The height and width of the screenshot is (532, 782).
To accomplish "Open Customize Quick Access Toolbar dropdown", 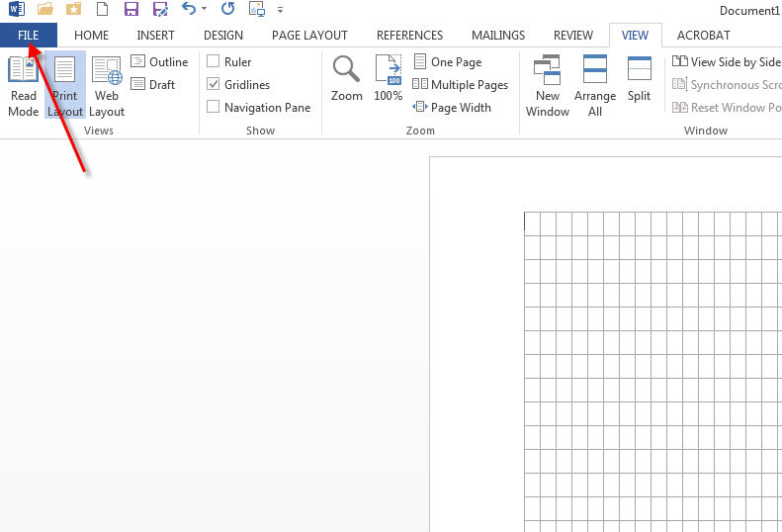I will point(281,10).
